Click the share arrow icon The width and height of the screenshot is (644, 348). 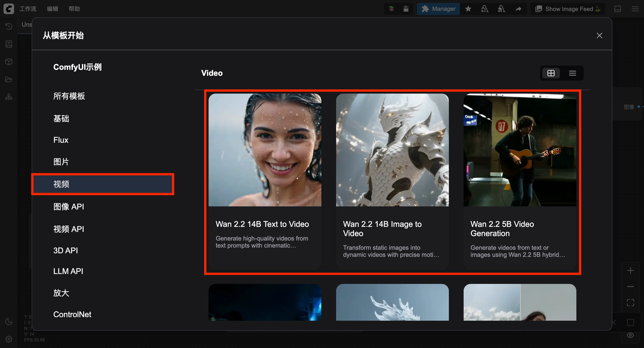(x=518, y=9)
